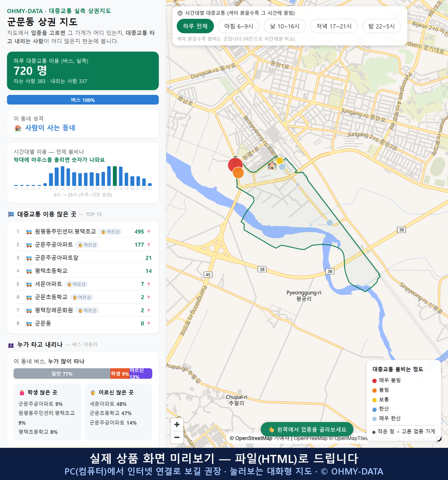Click the green 720 명 daily usage card

(83, 71)
